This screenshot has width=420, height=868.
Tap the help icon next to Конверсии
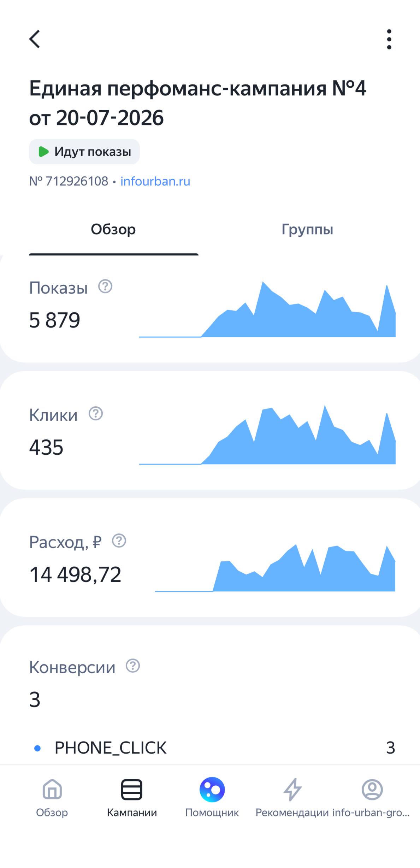tap(133, 666)
